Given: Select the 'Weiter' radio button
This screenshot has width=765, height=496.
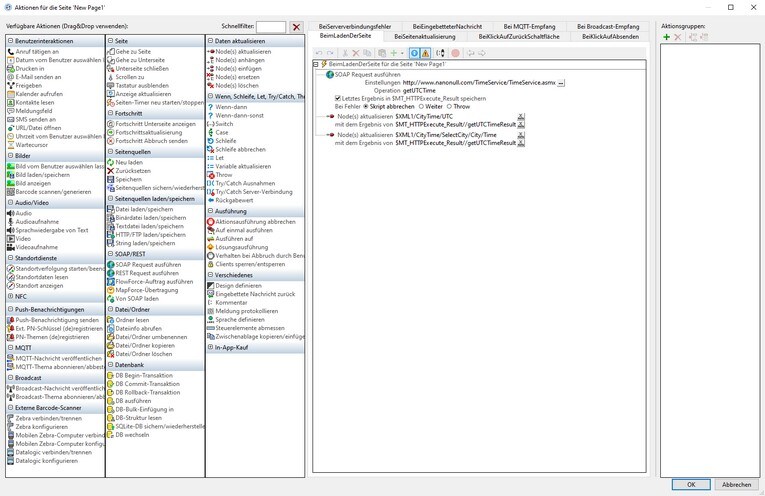Looking at the screenshot, I should click(420, 107).
